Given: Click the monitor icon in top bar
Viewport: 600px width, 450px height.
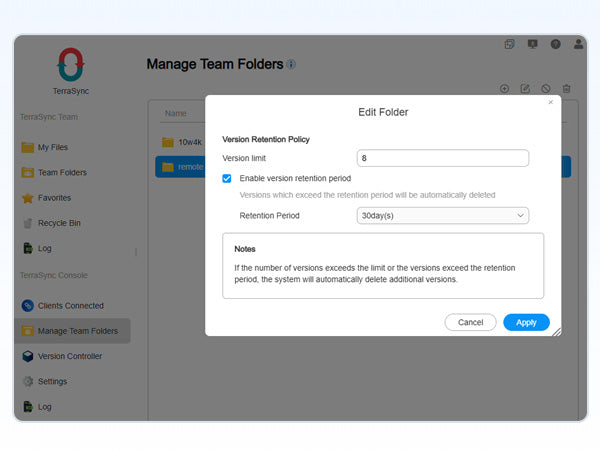Looking at the screenshot, I should pos(532,45).
